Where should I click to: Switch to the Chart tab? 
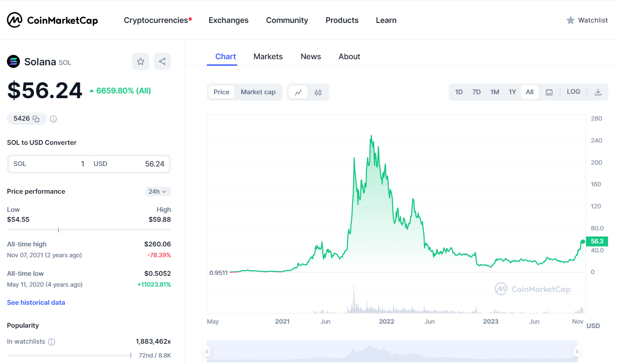(x=225, y=57)
